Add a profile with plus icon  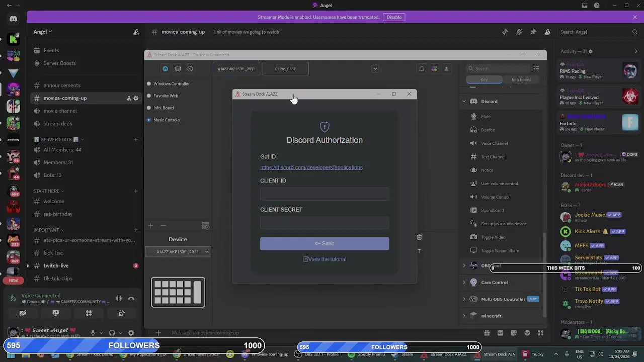coord(150,226)
